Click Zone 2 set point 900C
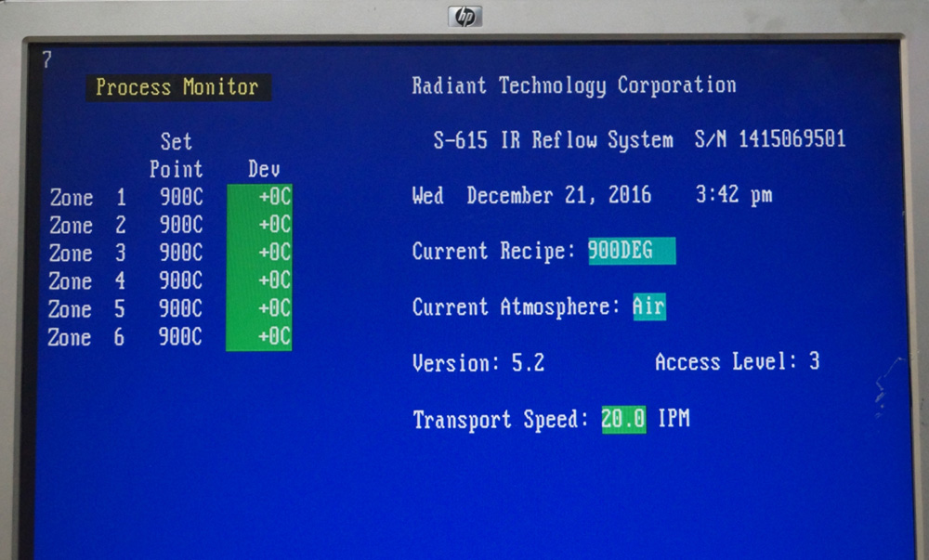The image size is (929, 560). click(181, 225)
